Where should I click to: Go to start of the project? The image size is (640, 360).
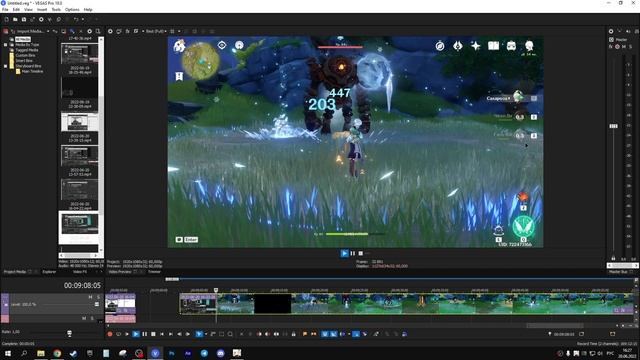162,334
